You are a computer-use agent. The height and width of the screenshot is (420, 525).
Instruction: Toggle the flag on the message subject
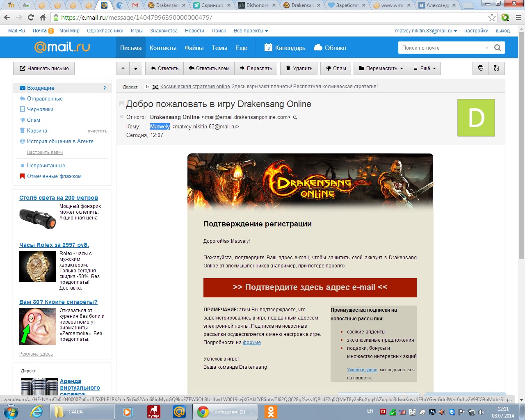(122, 104)
